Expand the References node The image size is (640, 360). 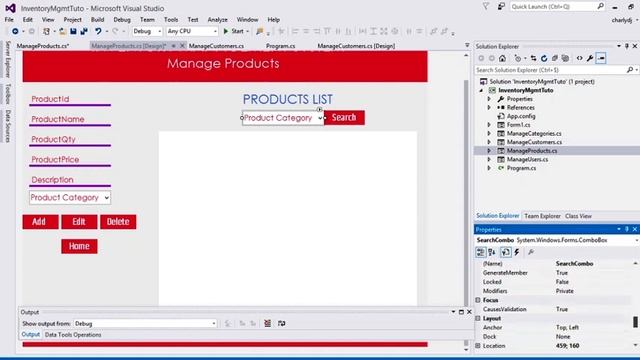[x=489, y=107]
